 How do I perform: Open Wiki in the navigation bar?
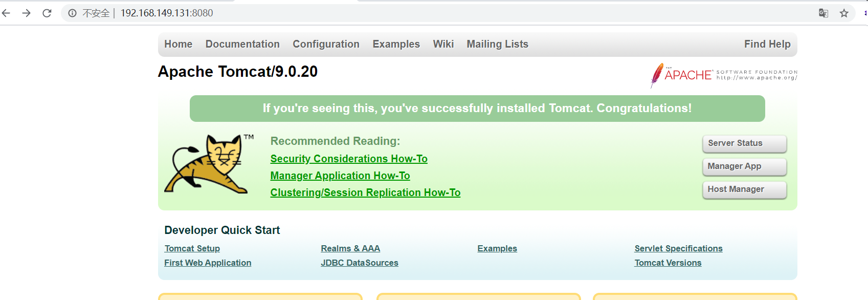443,45
